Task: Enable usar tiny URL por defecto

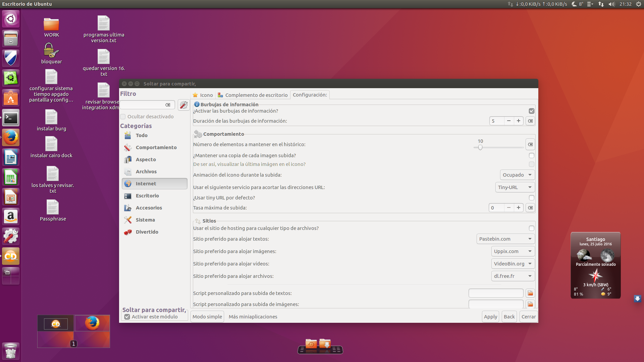Action: pyautogui.click(x=532, y=198)
